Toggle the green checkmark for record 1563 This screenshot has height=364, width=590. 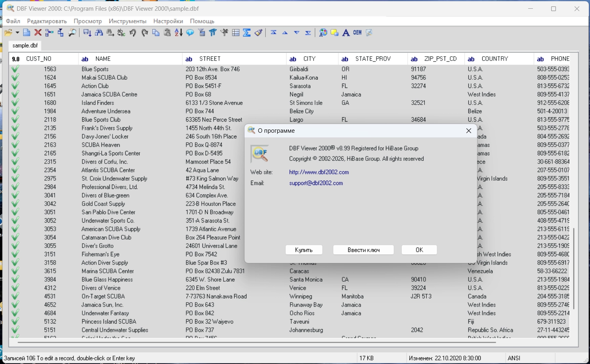tap(15, 69)
